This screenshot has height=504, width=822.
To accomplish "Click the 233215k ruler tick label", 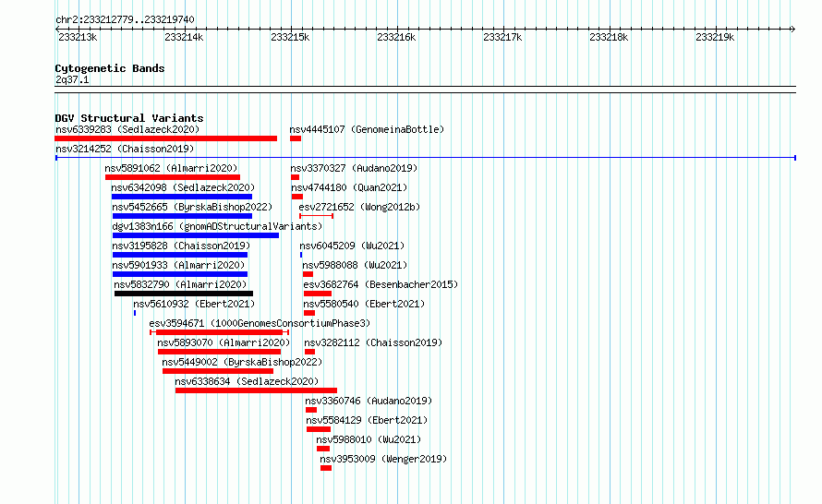I will pos(290,37).
